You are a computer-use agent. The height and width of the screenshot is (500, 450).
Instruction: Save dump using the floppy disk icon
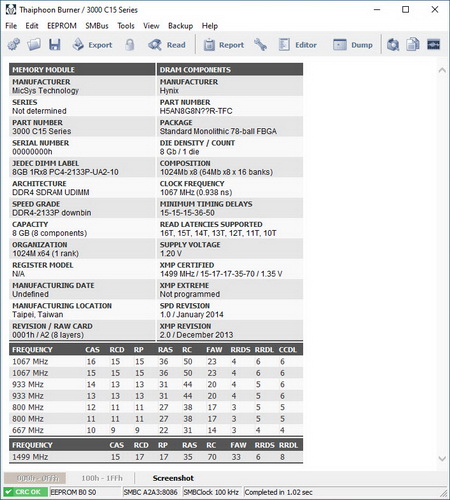55,45
